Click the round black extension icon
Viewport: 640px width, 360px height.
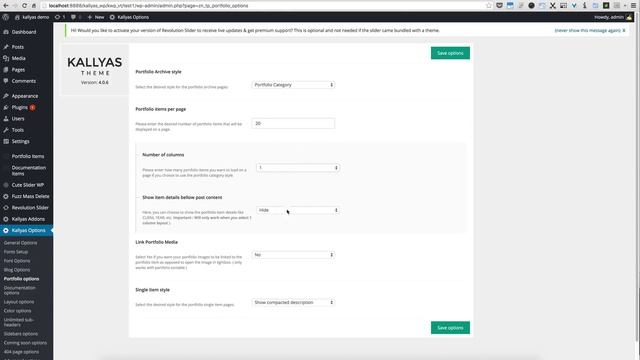[x=531, y=6]
